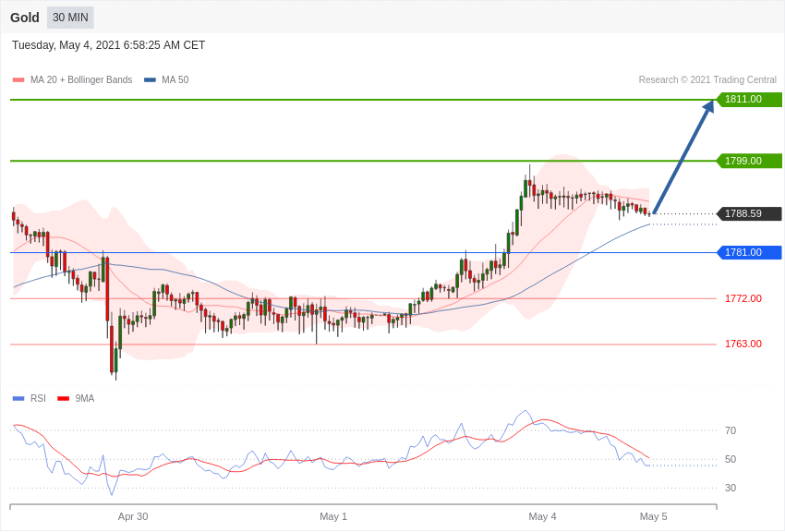The height and width of the screenshot is (532, 785).
Task: Click the 30 MIN timeframe badge
Action: pos(70,18)
